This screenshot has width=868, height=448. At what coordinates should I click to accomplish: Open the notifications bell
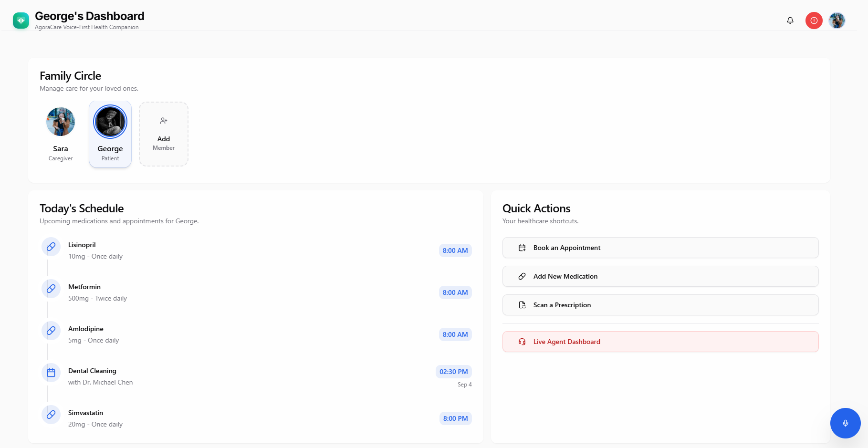(790, 21)
